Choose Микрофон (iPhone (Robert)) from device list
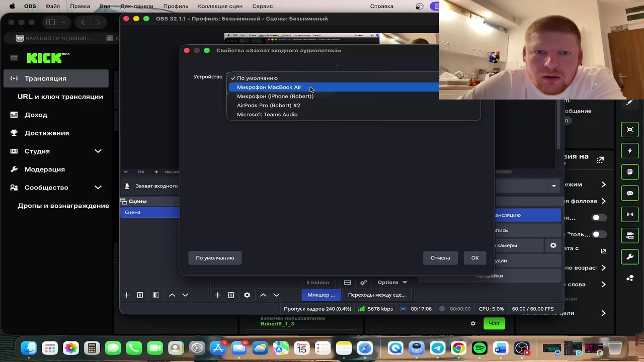This screenshot has height=362, width=644. point(275,96)
